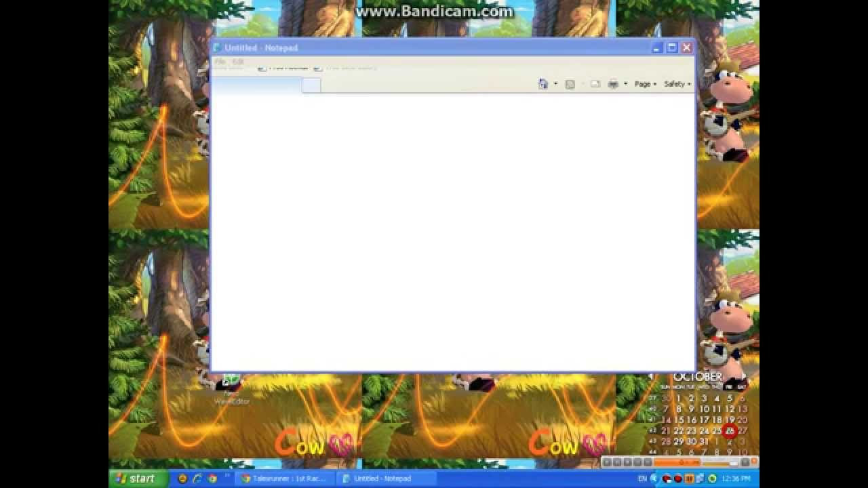The width and height of the screenshot is (868, 488).
Task: Click the third media player button
Action: [628, 462]
